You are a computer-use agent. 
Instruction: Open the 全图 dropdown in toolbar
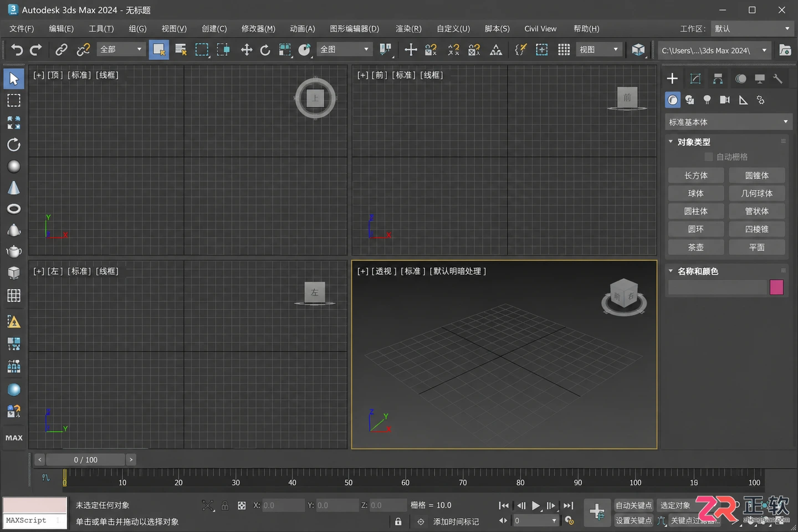(344, 50)
